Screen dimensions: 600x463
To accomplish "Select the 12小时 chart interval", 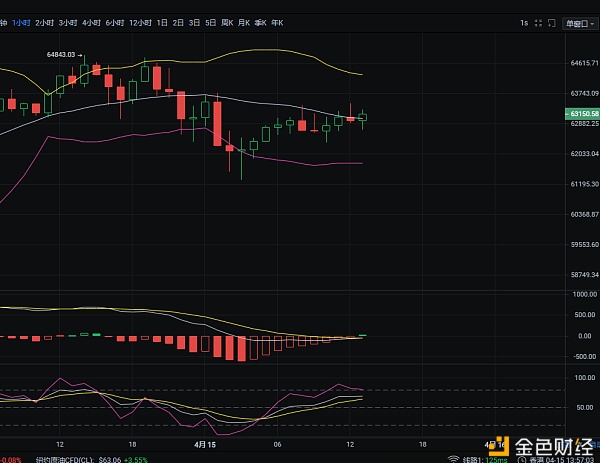I will click(x=142, y=22).
